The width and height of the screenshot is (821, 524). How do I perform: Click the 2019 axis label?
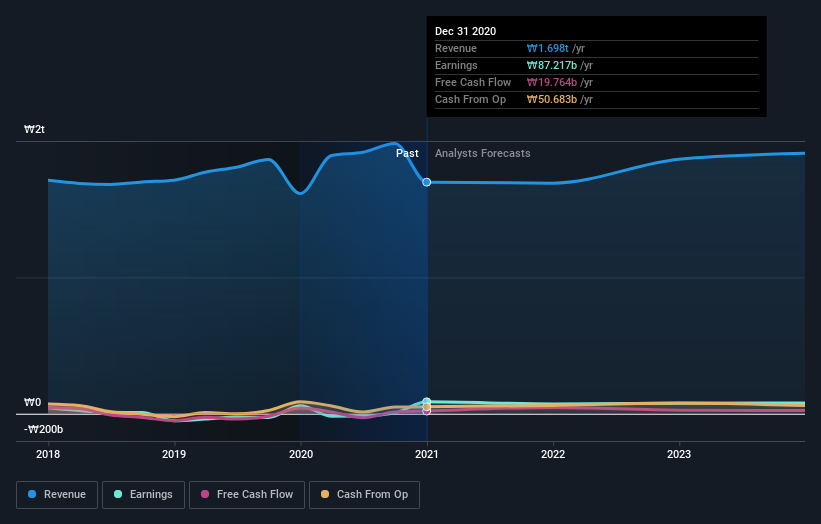174,454
